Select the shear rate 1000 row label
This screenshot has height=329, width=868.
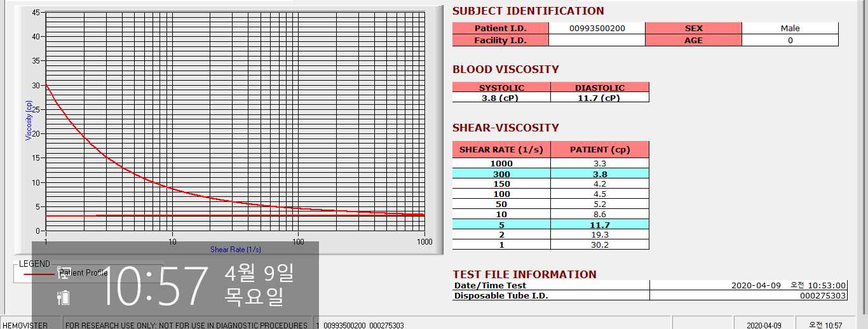point(501,163)
